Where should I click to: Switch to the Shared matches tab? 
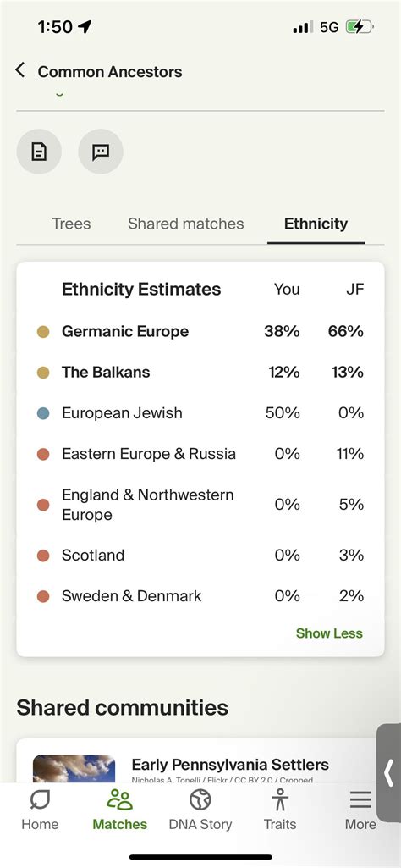186,224
